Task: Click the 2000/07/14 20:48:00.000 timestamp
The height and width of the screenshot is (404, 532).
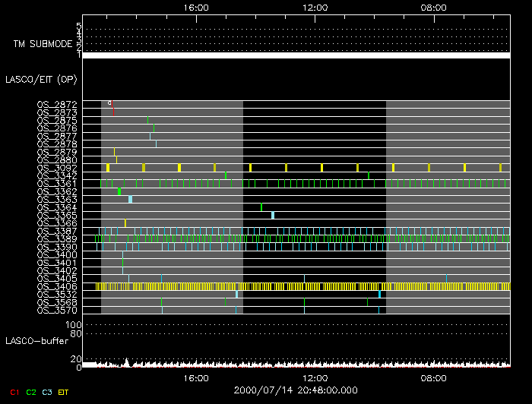Action: (296, 390)
